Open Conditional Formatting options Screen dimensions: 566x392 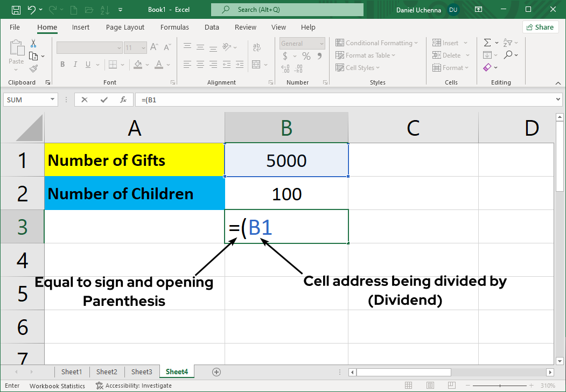tap(377, 43)
